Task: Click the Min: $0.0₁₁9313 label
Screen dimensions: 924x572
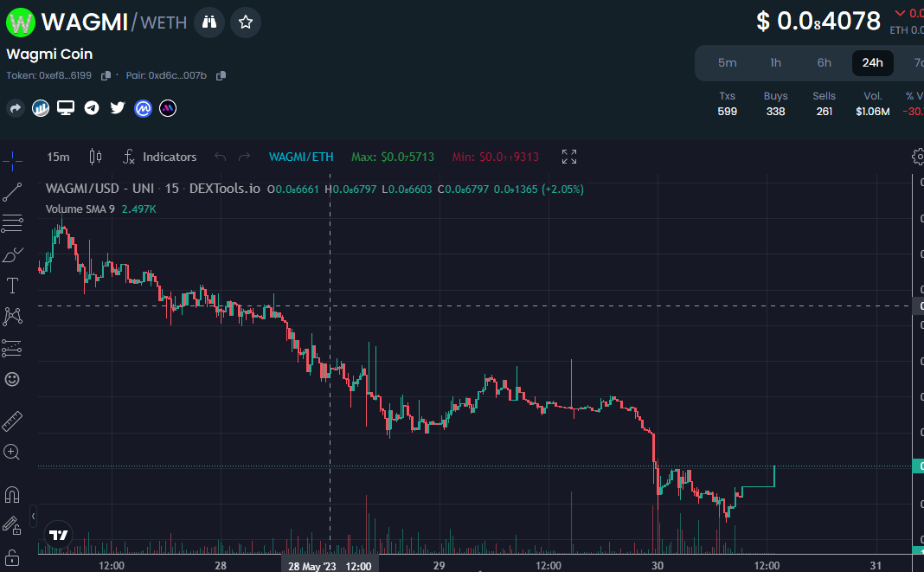Action: (x=495, y=157)
